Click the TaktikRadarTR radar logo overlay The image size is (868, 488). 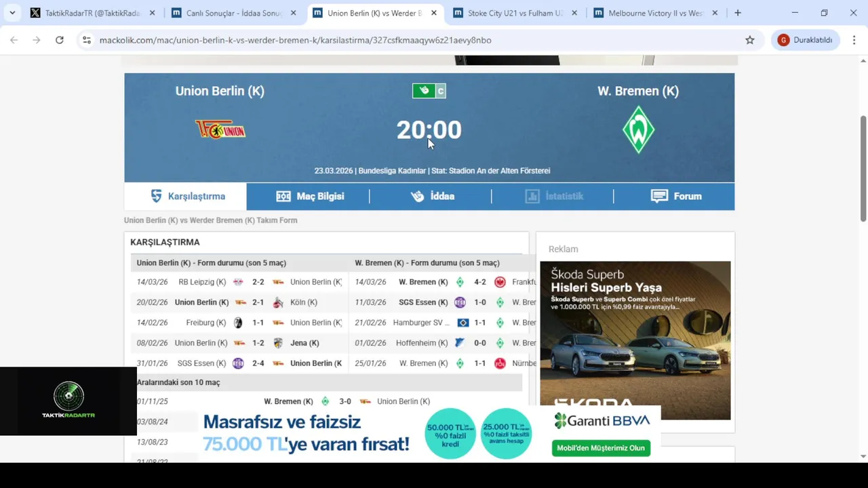pos(68,401)
